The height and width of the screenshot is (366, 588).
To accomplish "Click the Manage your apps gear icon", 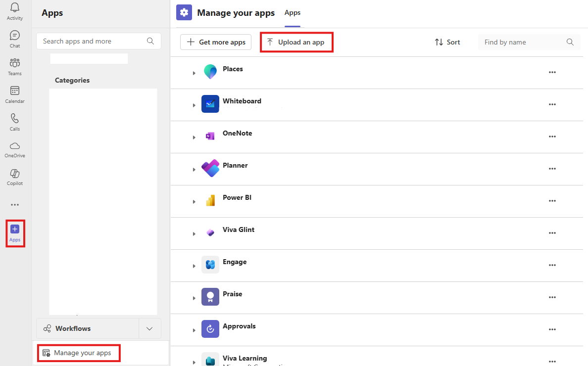I will [x=184, y=12].
